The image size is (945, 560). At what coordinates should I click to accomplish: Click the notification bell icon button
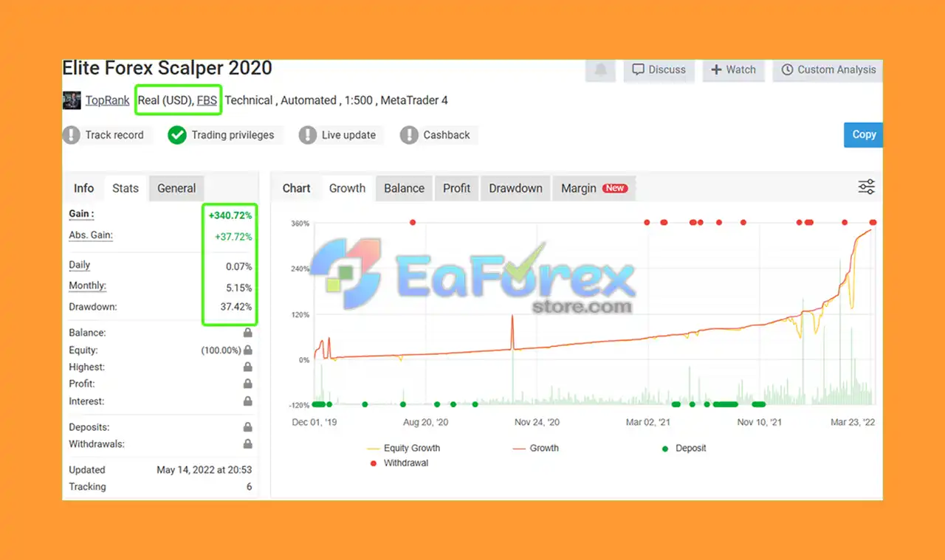(601, 69)
